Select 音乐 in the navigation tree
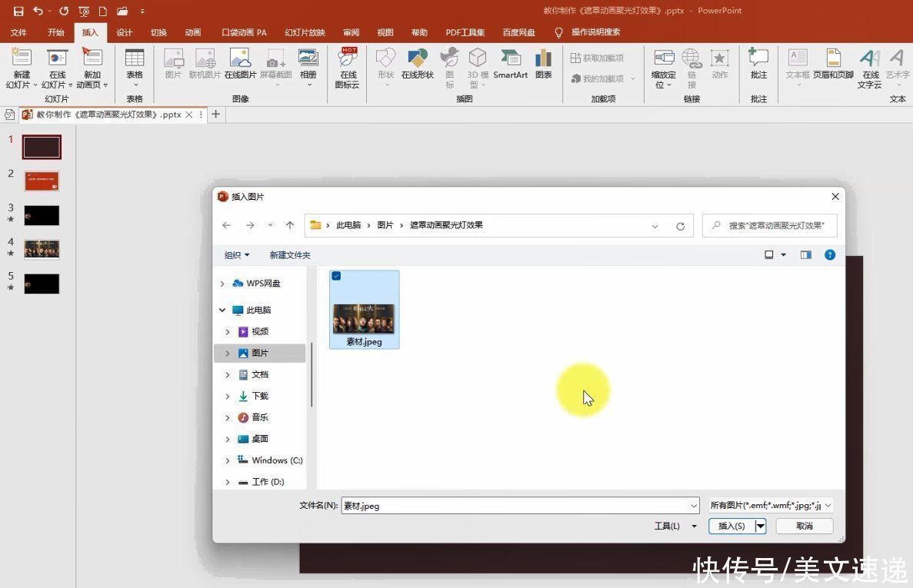 [x=260, y=417]
